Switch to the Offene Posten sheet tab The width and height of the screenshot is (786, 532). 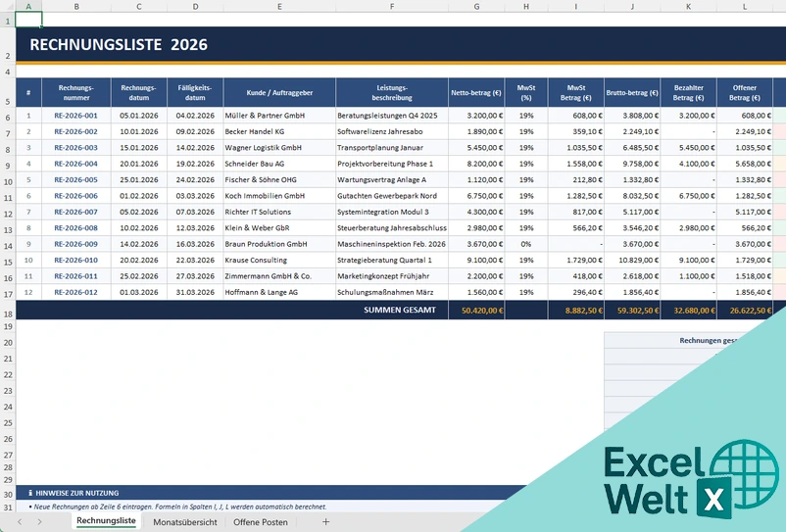[x=260, y=522]
